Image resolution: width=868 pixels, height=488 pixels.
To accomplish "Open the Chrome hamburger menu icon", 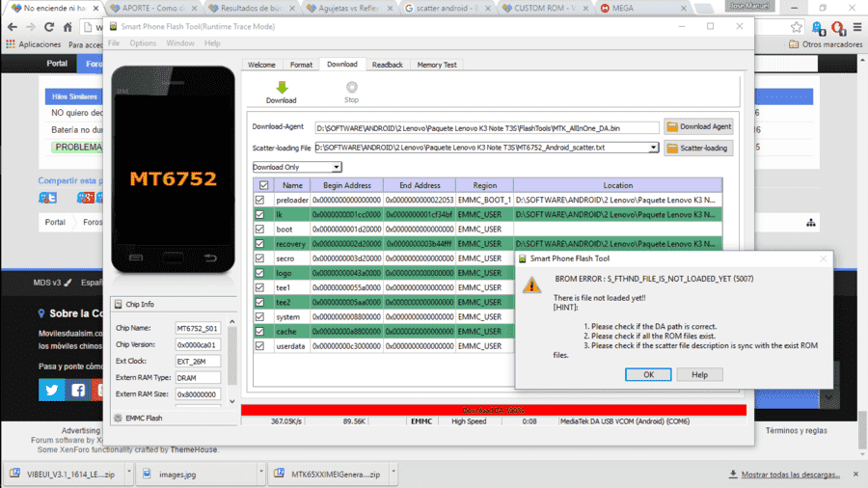I will tap(857, 27).
